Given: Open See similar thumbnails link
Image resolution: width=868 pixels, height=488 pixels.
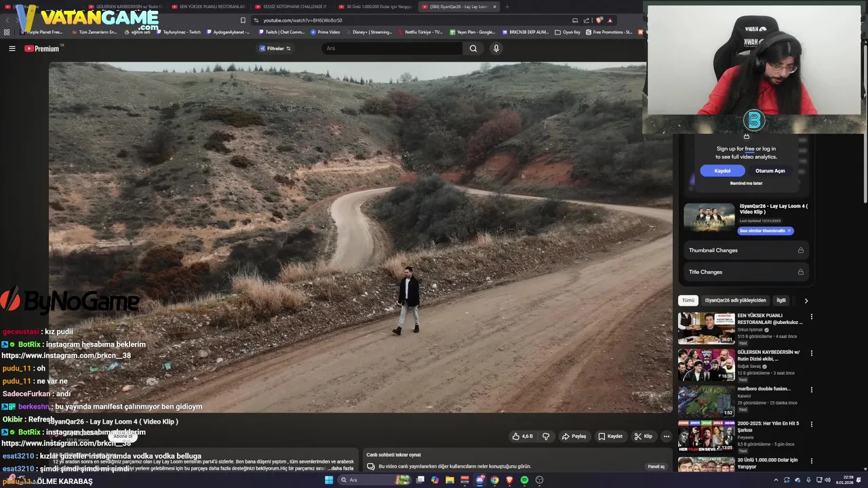Looking at the screenshot, I should [765, 230].
